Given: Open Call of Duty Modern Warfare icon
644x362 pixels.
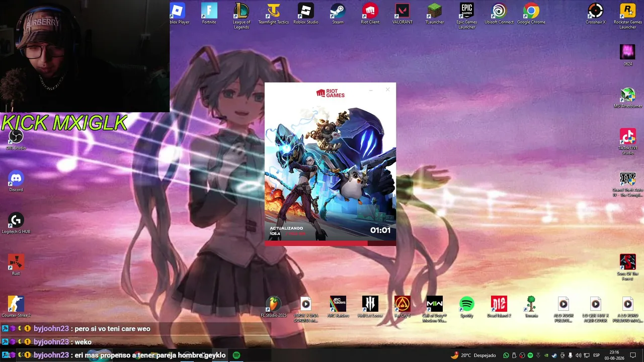Looking at the screenshot, I should (434, 309).
